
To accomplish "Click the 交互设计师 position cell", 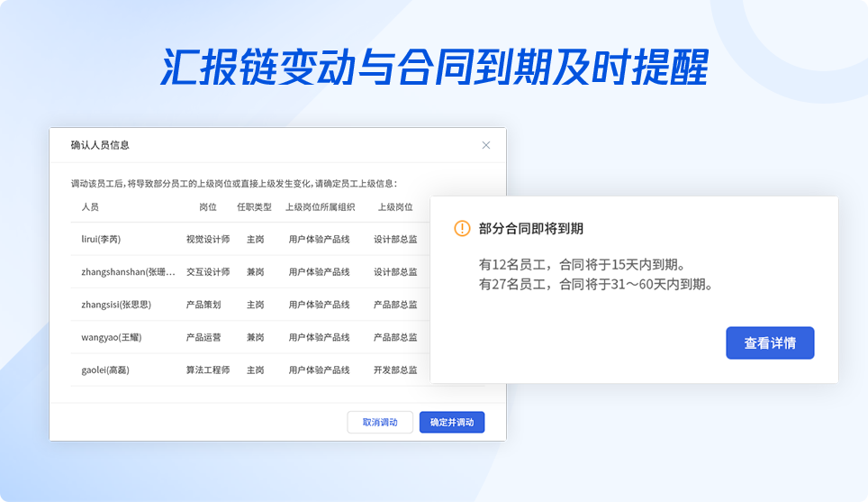I will (x=208, y=272).
